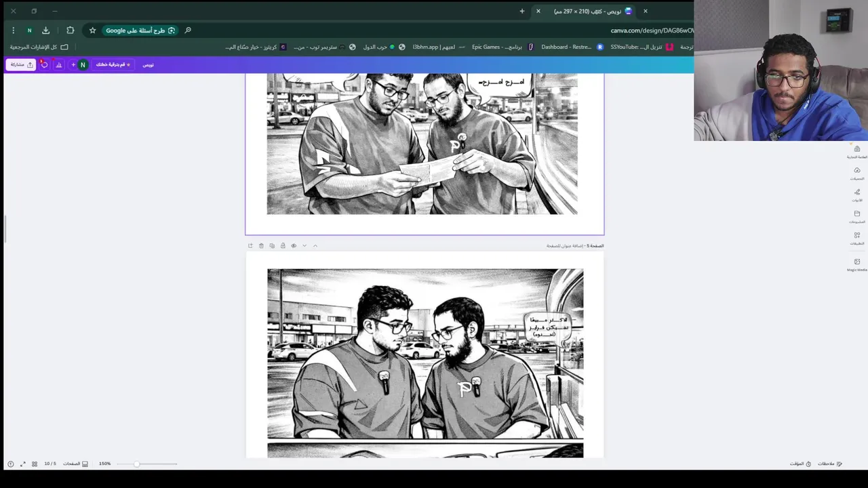868x488 pixels.
Task: Click the zoom magnifier icon in address bar
Action: 188,30
